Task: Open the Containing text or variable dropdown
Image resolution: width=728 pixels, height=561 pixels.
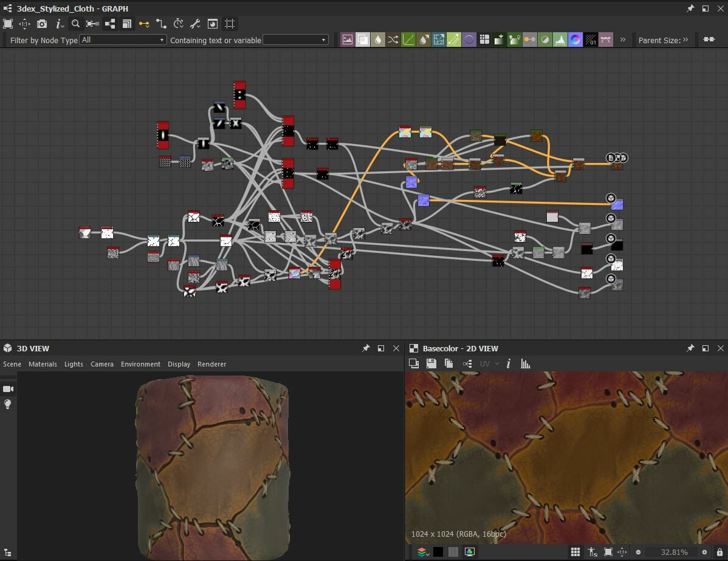Action: (296, 40)
